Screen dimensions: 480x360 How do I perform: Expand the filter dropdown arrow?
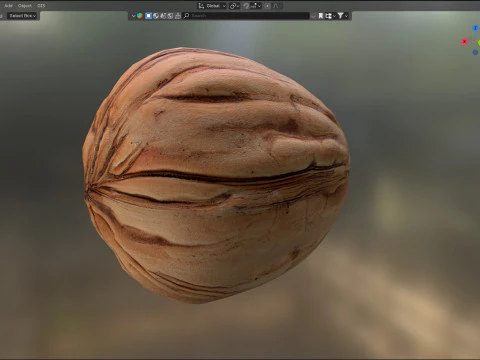(x=346, y=16)
